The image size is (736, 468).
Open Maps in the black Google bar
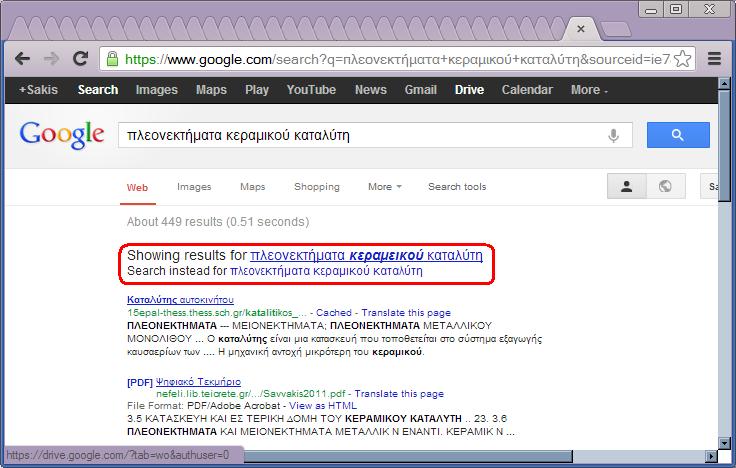coord(211,90)
